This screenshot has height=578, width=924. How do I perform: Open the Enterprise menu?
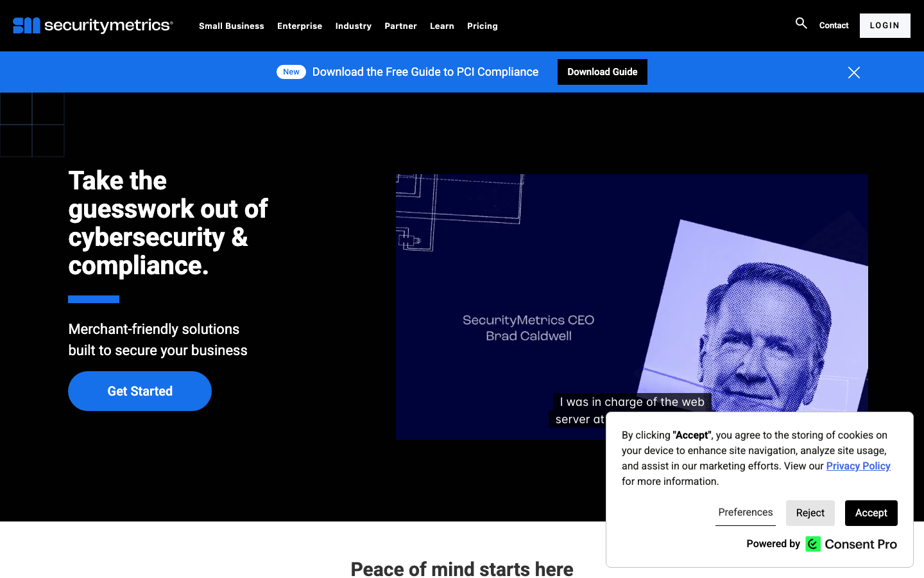coord(300,26)
